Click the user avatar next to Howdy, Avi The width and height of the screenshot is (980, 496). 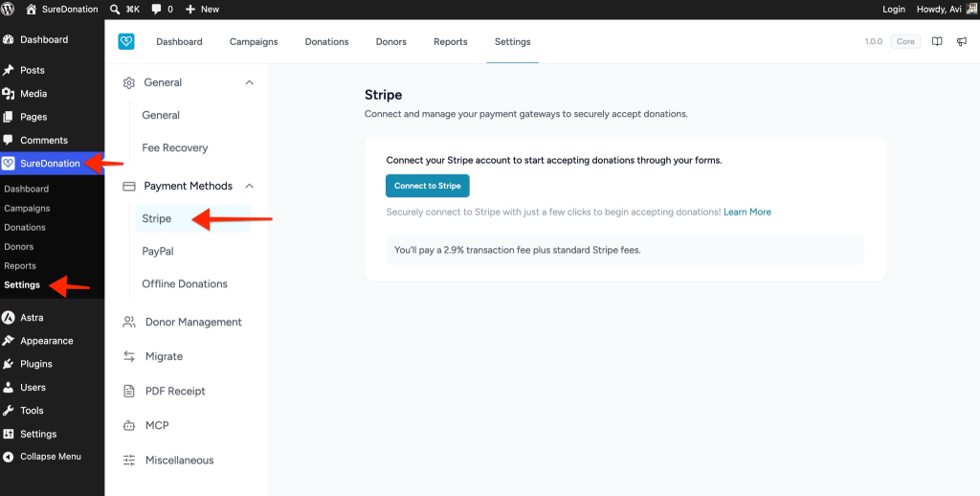(x=972, y=9)
